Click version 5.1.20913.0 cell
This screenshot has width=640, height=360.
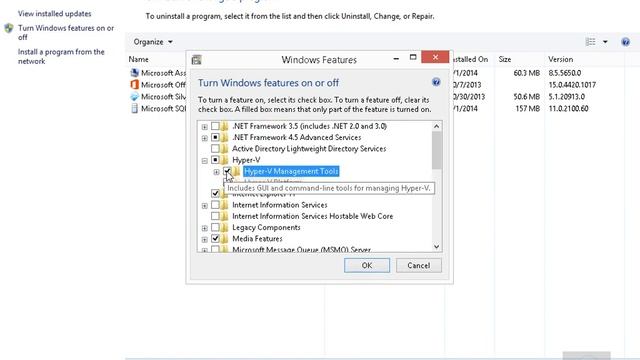(567, 97)
